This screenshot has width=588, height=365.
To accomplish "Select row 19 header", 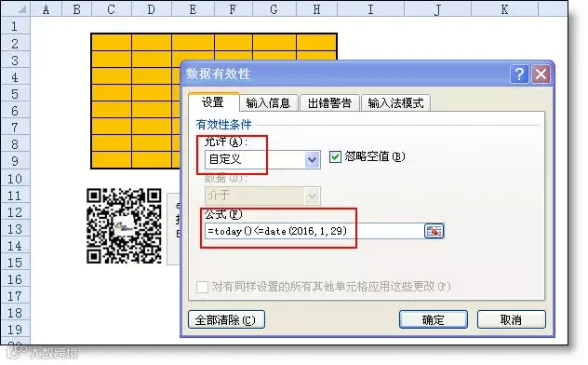I will (x=15, y=330).
